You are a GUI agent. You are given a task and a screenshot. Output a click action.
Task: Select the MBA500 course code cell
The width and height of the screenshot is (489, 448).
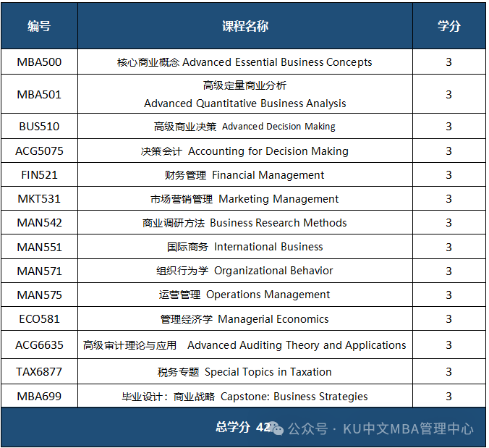click(x=39, y=62)
